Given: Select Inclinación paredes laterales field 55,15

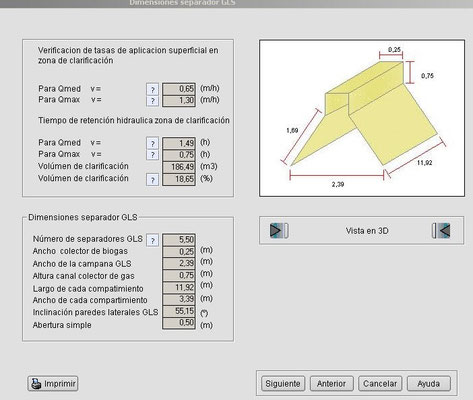Looking at the screenshot, I should click(179, 311).
